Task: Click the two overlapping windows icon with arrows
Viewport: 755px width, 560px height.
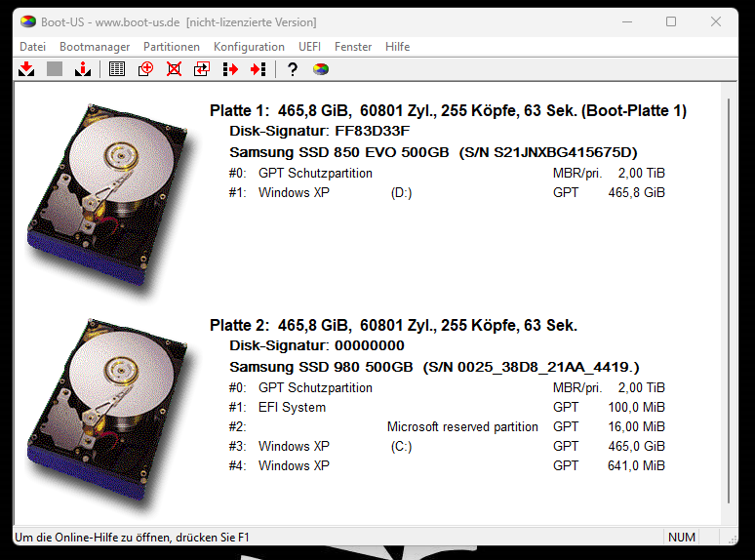Action: pyautogui.click(x=202, y=69)
